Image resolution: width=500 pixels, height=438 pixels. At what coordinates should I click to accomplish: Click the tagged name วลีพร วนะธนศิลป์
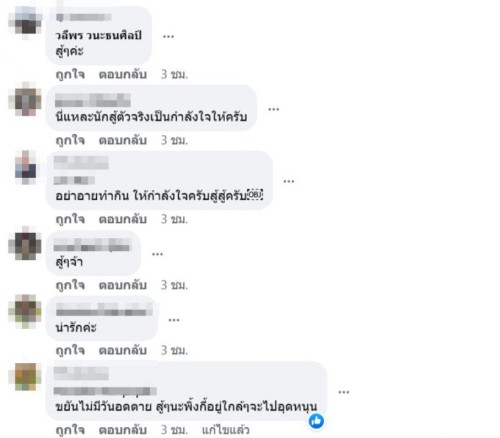(99, 35)
